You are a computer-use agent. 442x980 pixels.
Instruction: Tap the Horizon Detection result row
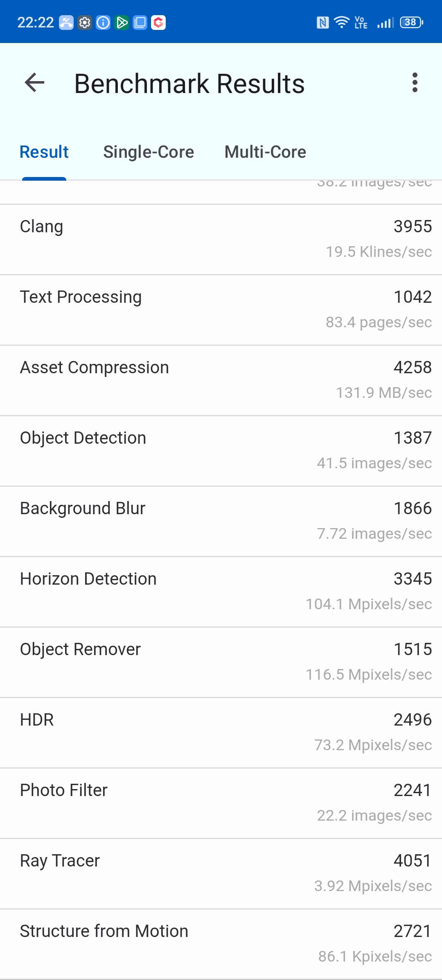221,592
